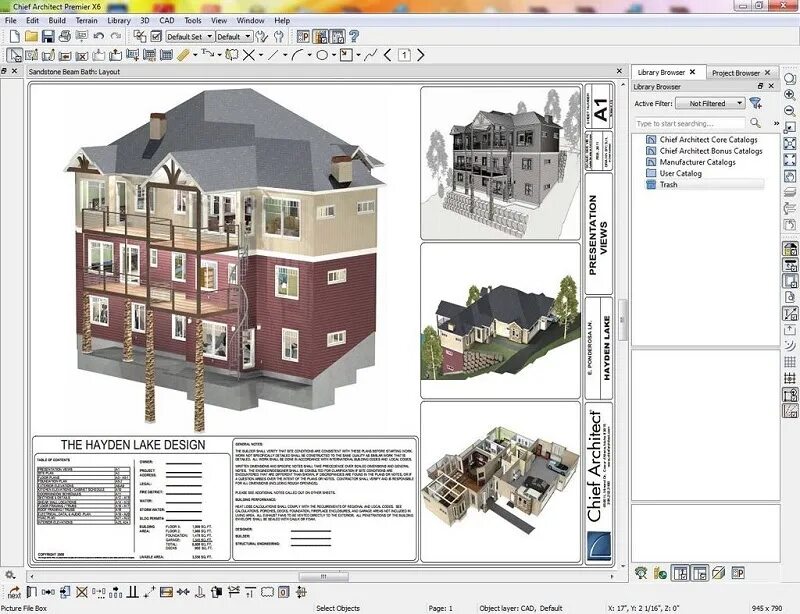This screenshot has width=800, height=614.
Task: Select Manufacturer Catalogs in library tree
Action: (x=697, y=162)
